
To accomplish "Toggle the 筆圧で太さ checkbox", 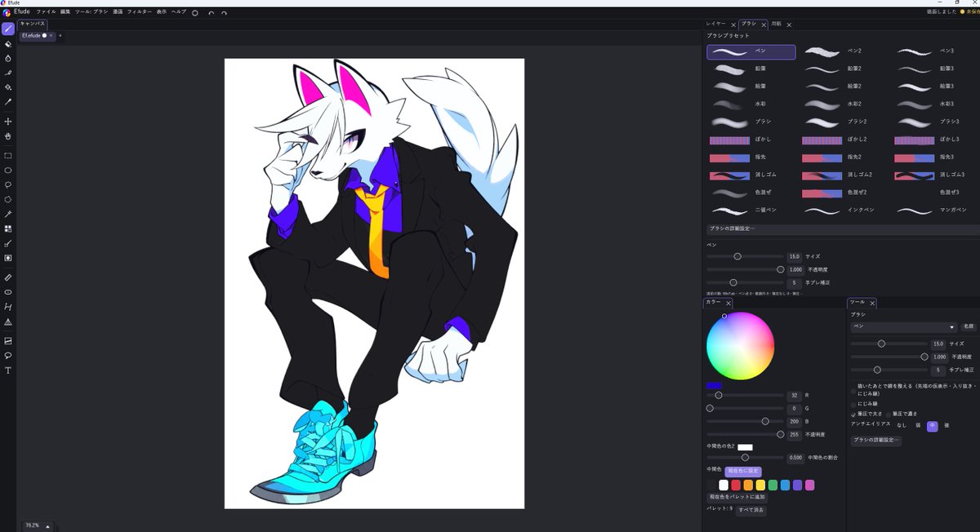I will 853,415.
